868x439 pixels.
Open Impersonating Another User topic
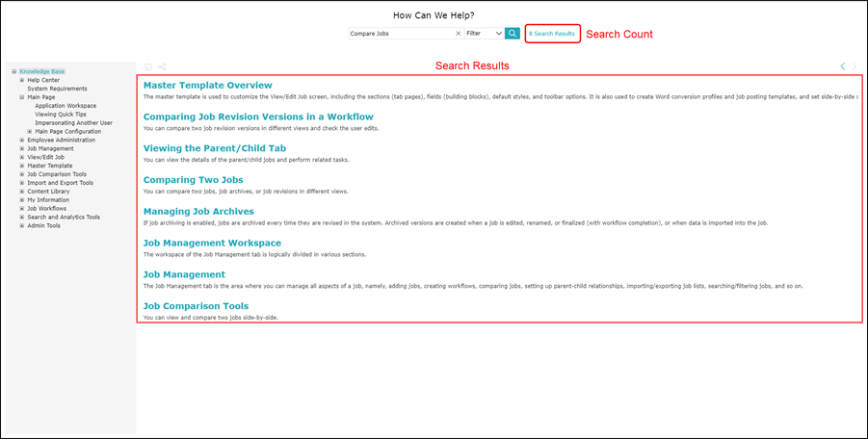tap(73, 123)
